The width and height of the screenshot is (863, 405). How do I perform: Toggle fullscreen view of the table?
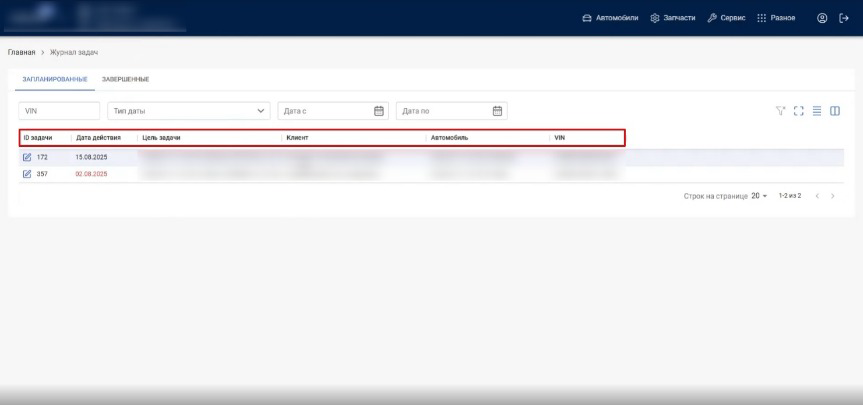coord(799,111)
